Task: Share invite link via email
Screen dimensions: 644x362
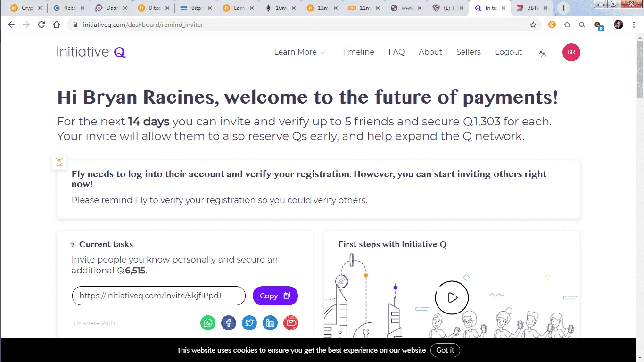Action: coord(291,323)
